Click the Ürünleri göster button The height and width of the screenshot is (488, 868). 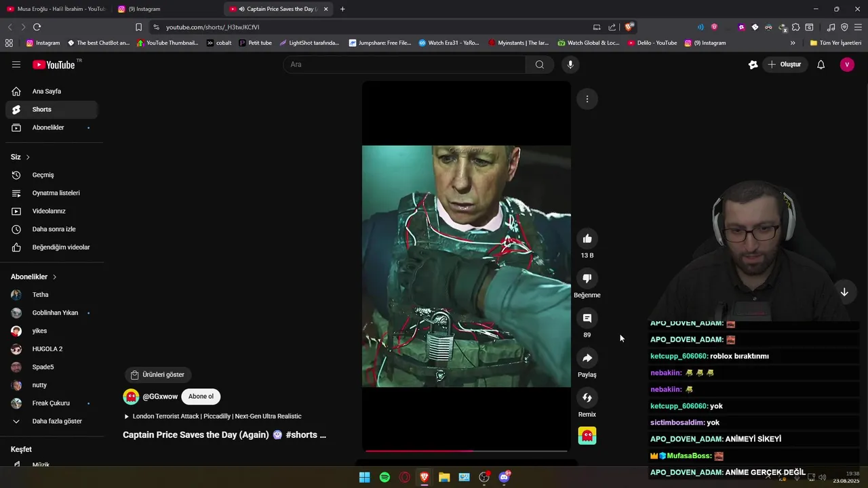[157, 375]
